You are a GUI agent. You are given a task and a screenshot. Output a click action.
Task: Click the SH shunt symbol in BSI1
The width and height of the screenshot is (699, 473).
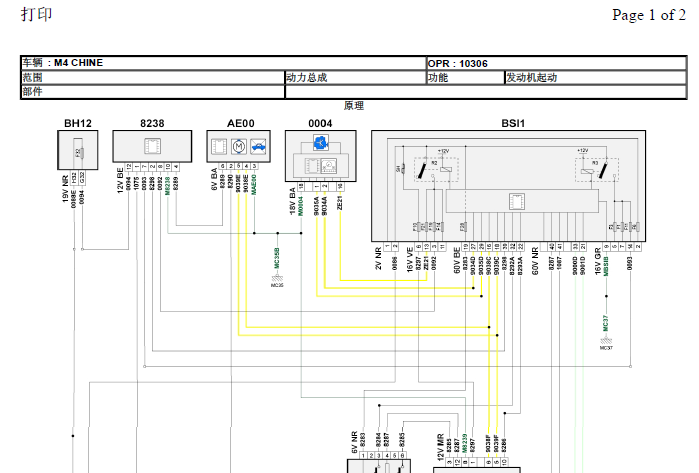pyautogui.click(x=401, y=169)
